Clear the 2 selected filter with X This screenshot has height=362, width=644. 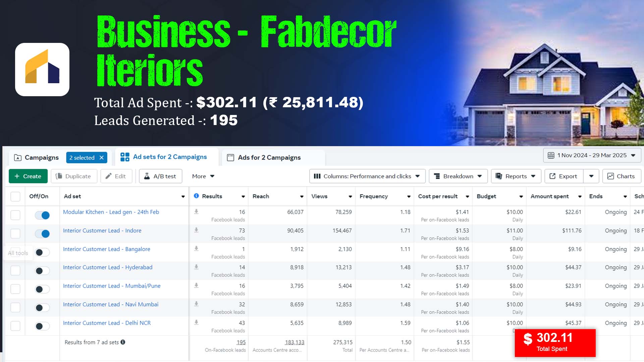pos(102,158)
